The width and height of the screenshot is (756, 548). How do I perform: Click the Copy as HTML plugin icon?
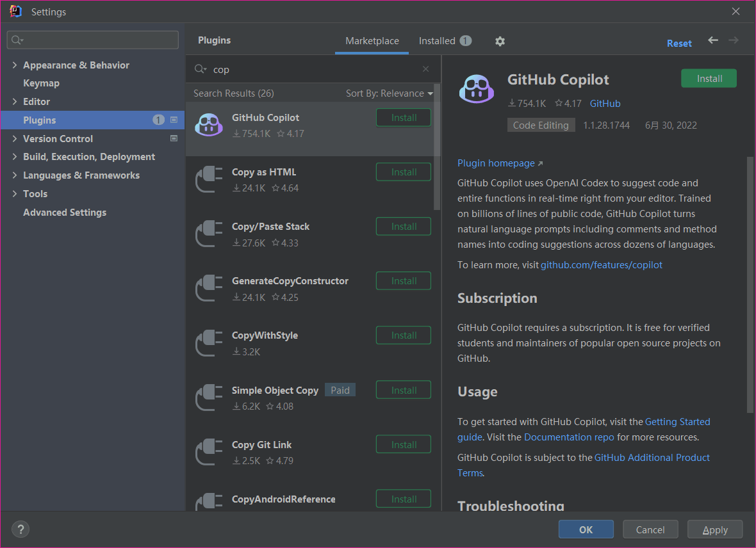tap(209, 179)
